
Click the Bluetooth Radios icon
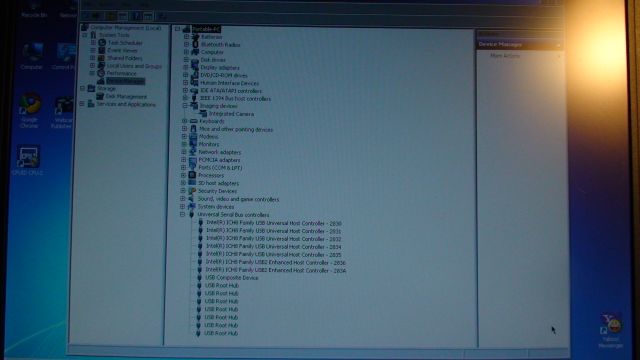[195, 44]
